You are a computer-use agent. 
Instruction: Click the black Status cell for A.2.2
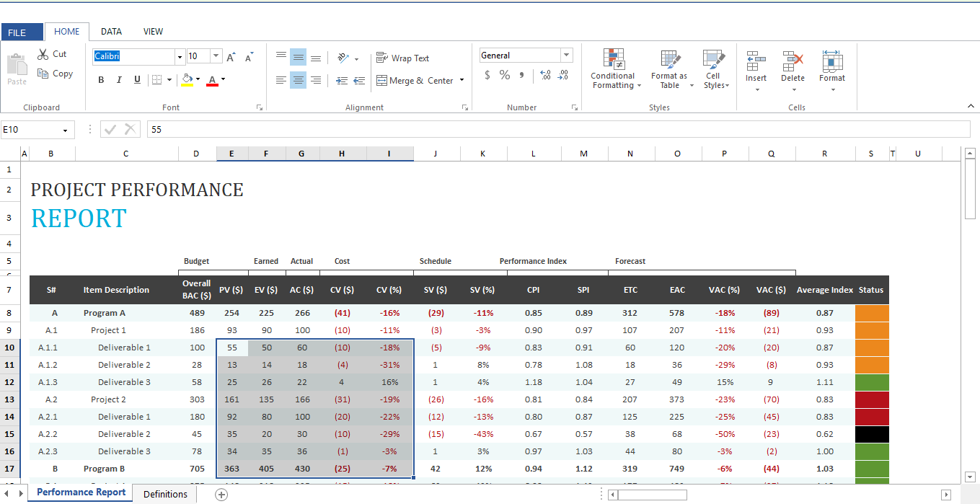tap(872, 434)
